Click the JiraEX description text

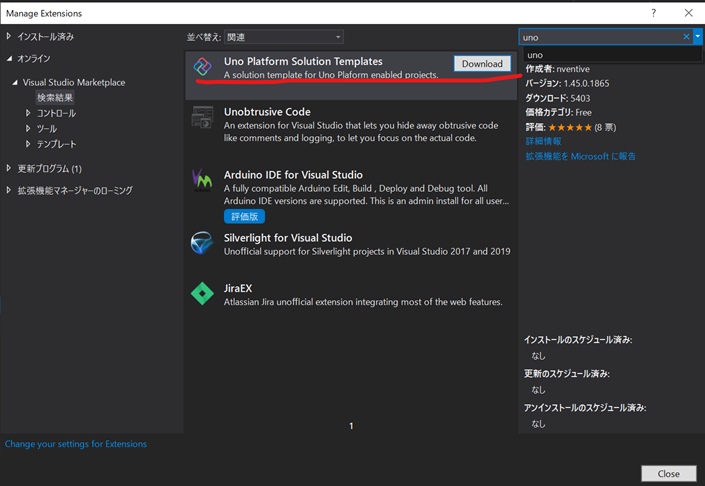(x=363, y=302)
